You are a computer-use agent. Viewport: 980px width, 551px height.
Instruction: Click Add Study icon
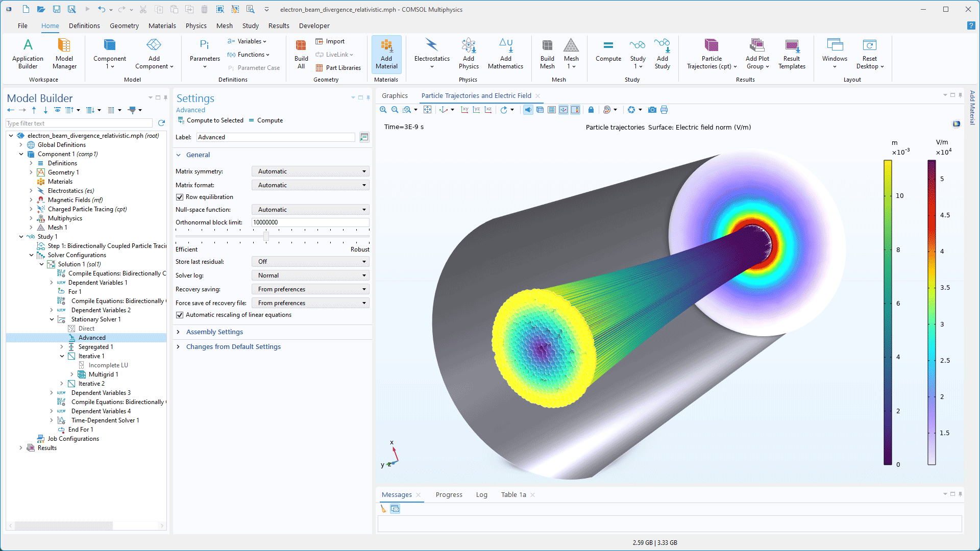[x=662, y=54]
